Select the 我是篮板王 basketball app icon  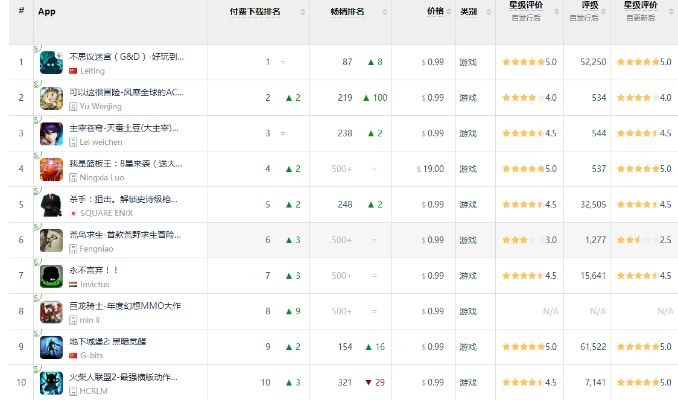pyautogui.click(x=51, y=169)
